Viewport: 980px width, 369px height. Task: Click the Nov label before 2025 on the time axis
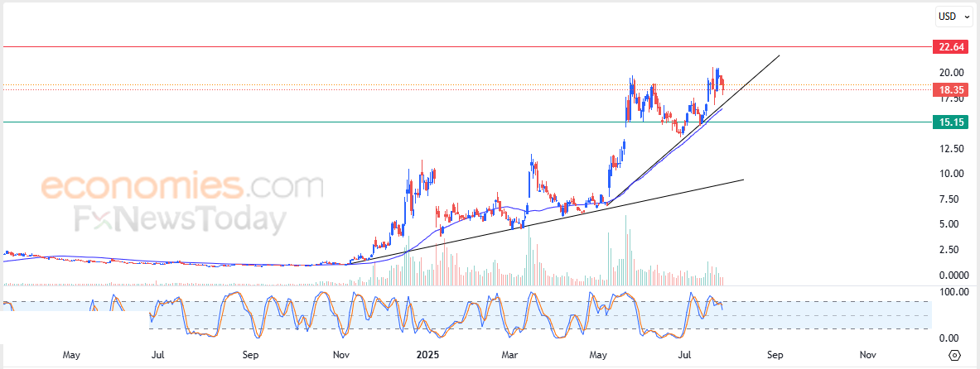pyautogui.click(x=341, y=355)
